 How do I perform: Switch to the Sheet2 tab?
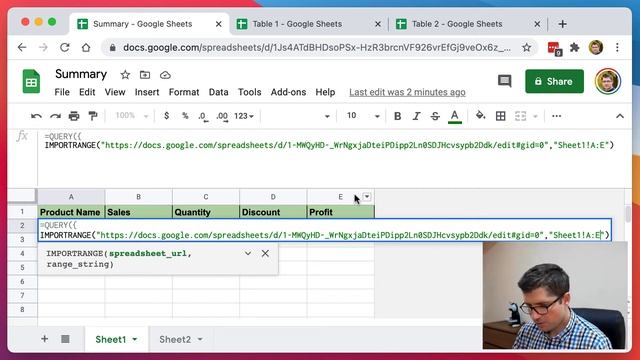click(175, 339)
